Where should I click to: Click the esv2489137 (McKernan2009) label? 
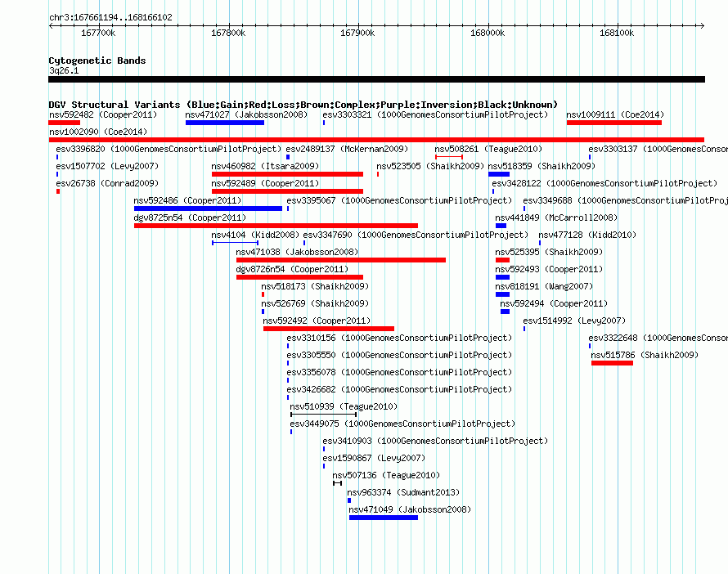(x=347, y=149)
